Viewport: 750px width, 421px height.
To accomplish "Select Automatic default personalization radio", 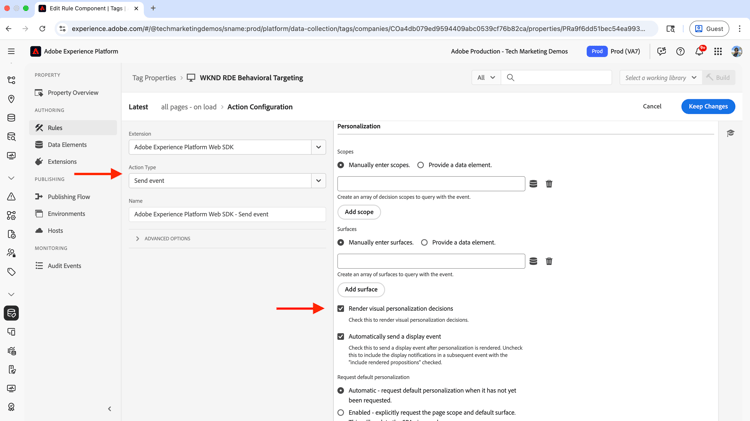I will point(341,390).
